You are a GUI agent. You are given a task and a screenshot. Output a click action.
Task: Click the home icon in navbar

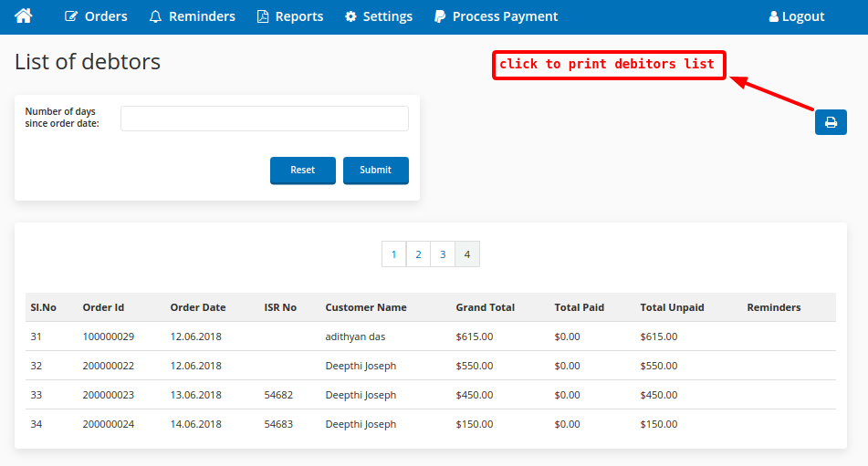(x=24, y=16)
